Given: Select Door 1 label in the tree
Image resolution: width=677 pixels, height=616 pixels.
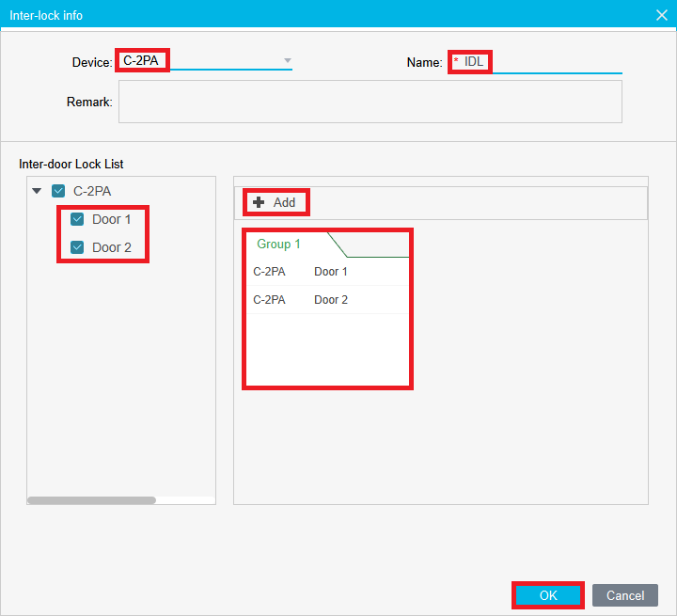Looking at the screenshot, I should pyautogui.click(x=111, y=219).
